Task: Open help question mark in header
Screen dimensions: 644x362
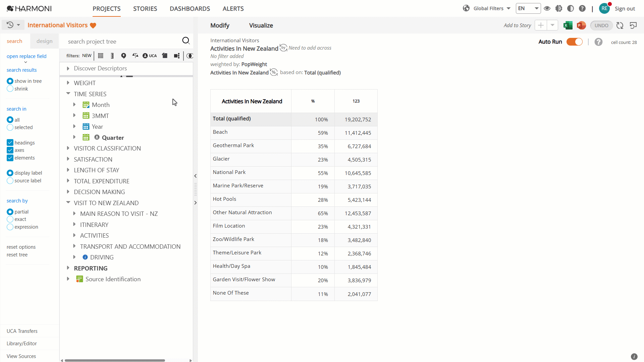Action: pos(582,8)
